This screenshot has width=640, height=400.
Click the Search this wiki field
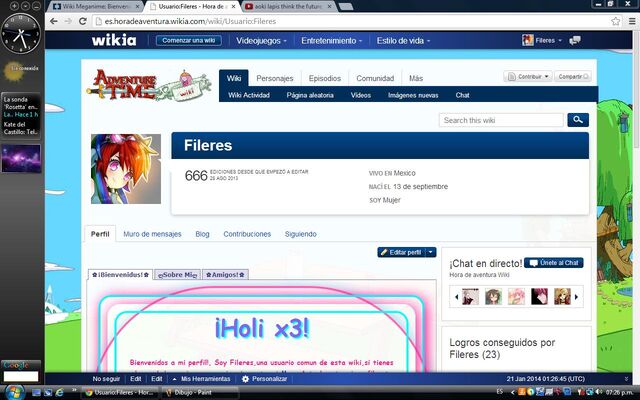[501, 120]
